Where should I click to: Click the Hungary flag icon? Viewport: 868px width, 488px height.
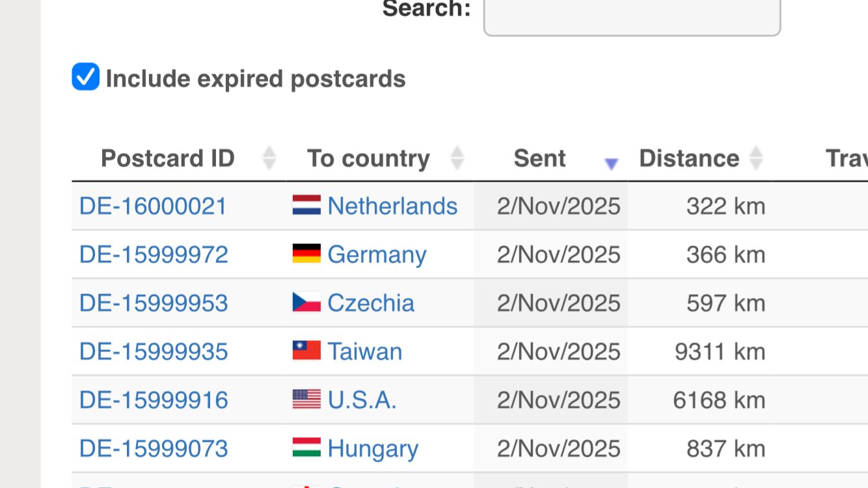[306, 448]
